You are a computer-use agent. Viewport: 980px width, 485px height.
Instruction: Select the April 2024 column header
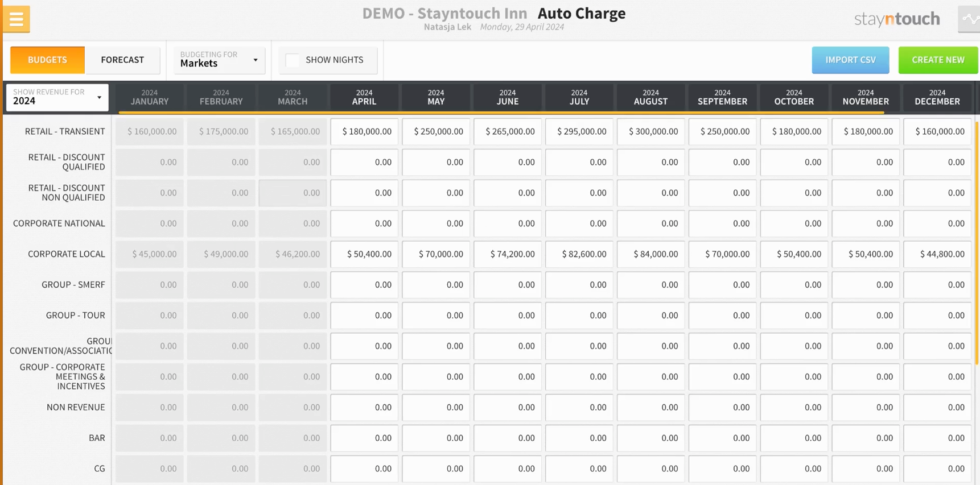click(x=364, y=97)
